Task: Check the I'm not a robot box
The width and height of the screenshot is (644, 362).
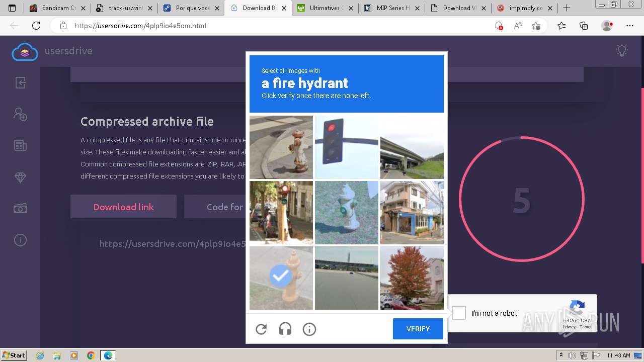Action: coord(459,313)
